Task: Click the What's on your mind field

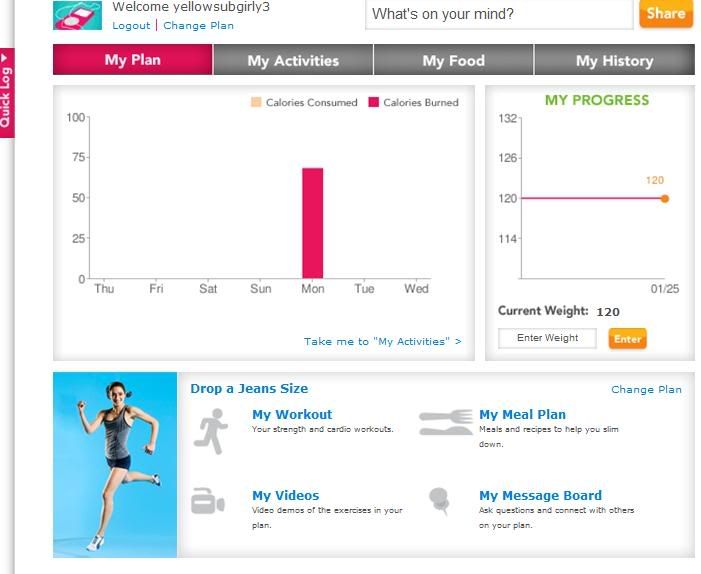Action: pyautogui.click(x=498, y=14)
